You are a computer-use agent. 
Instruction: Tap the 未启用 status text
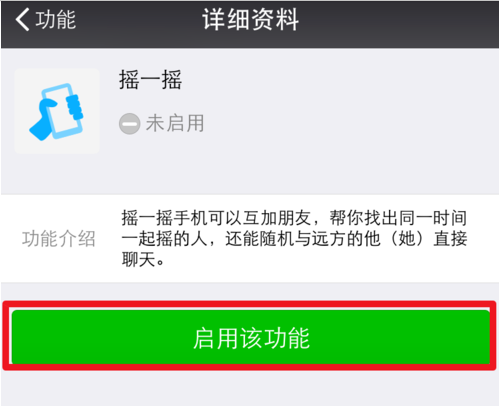pyautogui.click(x=175, y=123)
